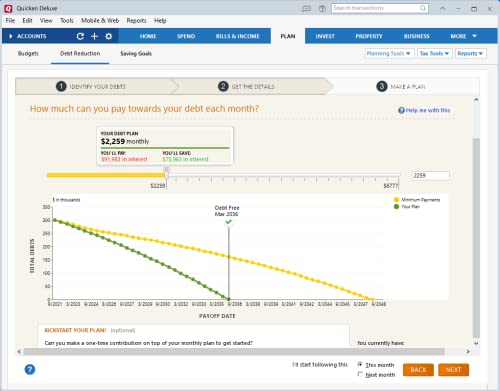Click the Quicken logo icon

8,8
